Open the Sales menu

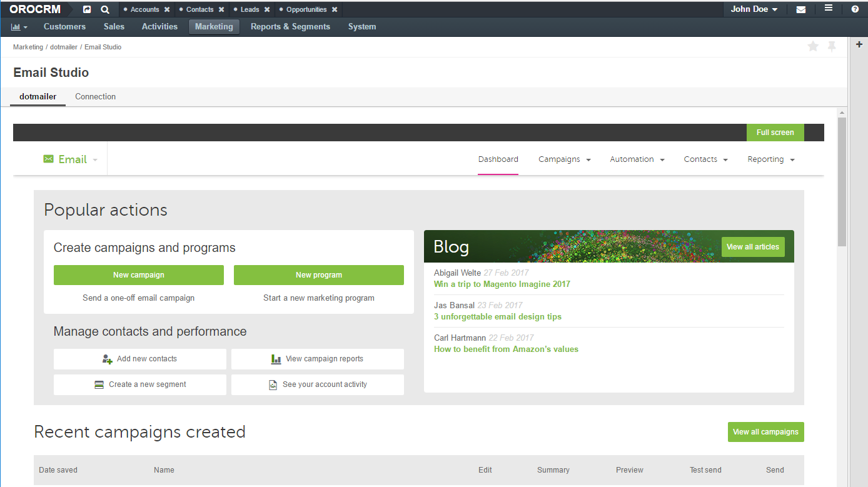click(x=114, y=27)
